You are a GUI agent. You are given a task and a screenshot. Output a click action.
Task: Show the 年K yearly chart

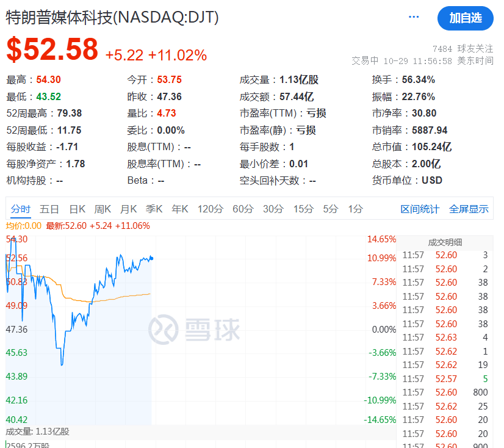tap(179, 209)
